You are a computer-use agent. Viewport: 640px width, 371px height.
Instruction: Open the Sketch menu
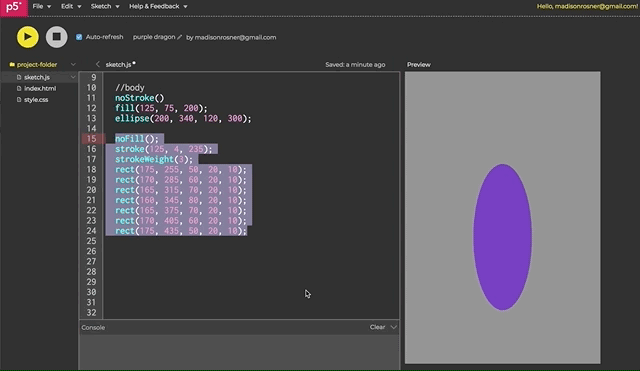(105, 6)
